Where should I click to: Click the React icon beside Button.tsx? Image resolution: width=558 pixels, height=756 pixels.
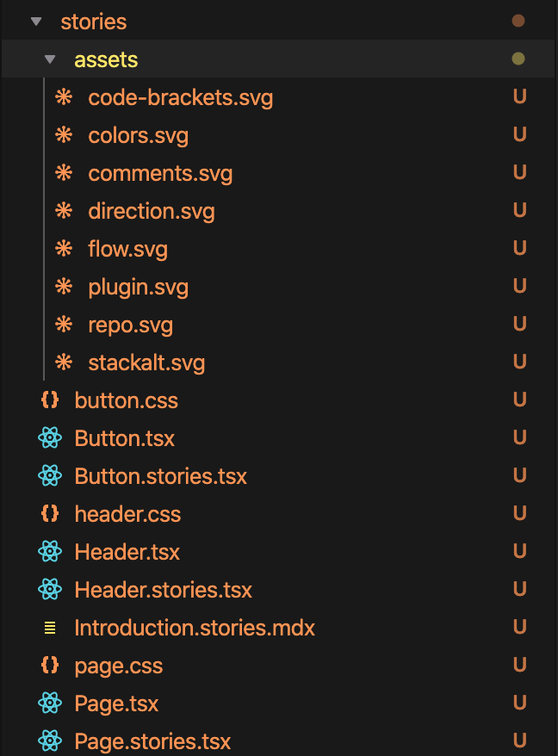point(51,437)
